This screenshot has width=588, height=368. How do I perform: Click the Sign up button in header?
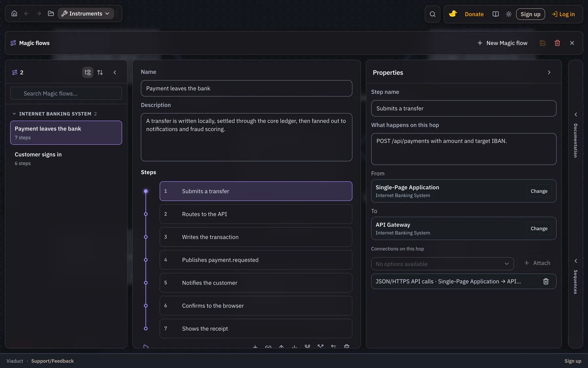(x=531, y=14)
